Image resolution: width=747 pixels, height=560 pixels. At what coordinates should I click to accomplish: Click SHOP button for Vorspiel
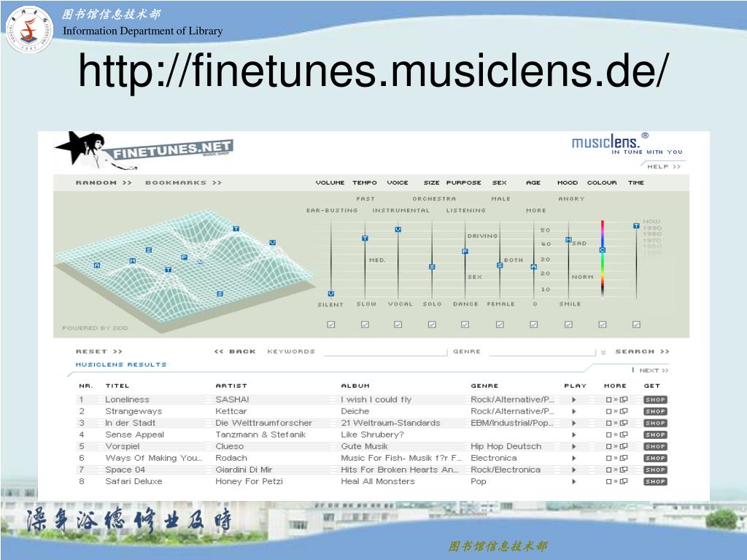tap(655, 447)
